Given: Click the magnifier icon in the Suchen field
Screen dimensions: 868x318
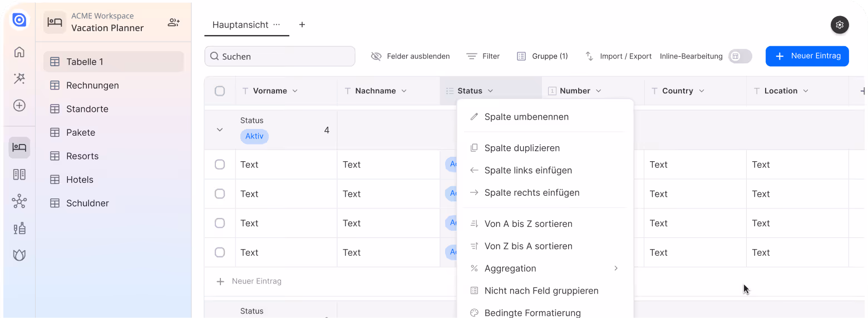Looking at the screenshot, I should [214, 56].
